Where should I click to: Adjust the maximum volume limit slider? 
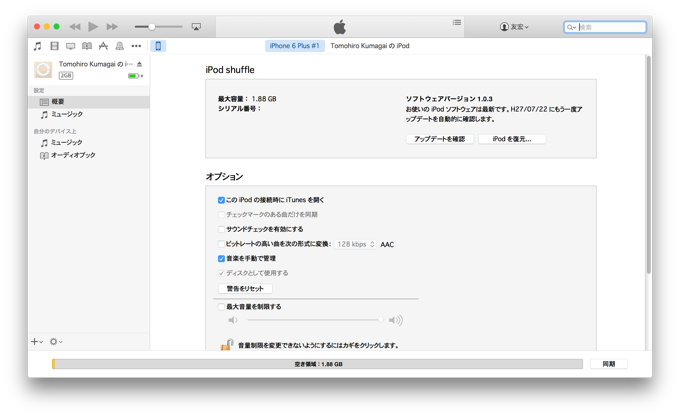[x=315, y=320]
